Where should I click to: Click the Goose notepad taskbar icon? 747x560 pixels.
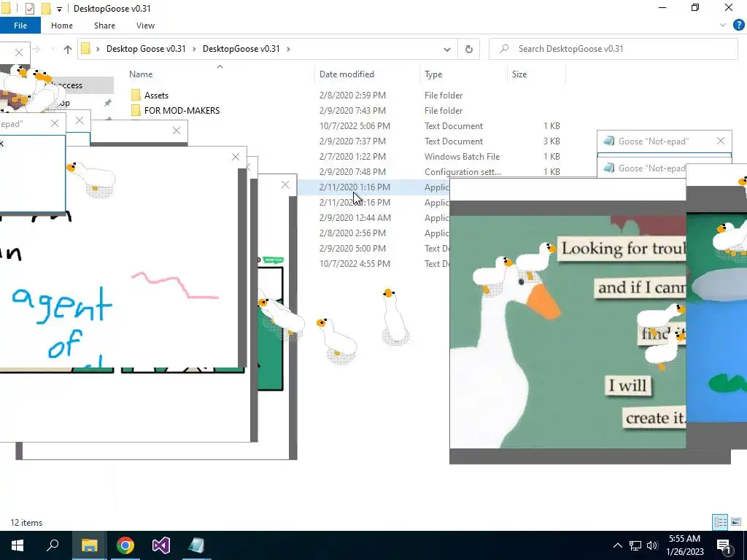(x=196, y=545)
